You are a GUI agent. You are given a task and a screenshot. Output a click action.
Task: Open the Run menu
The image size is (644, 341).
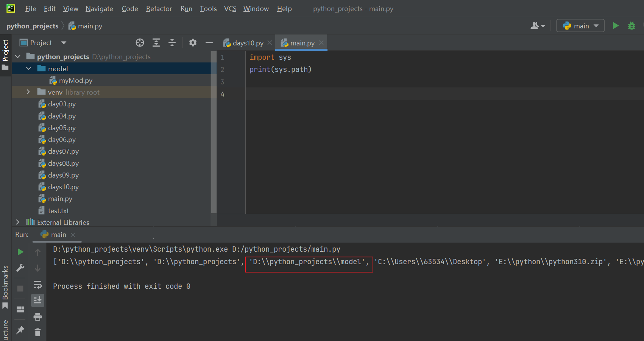click(186, 8)
